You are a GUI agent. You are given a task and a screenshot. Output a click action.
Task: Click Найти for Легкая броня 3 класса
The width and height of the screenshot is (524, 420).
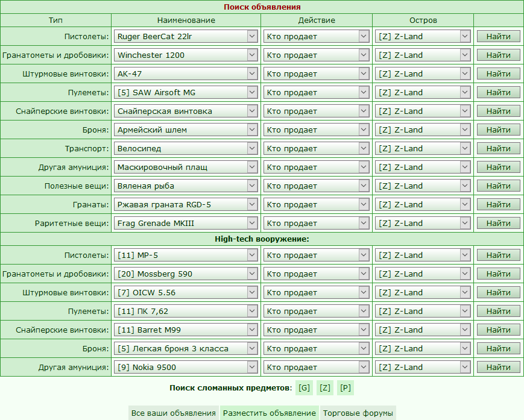(x=498, y=348)
